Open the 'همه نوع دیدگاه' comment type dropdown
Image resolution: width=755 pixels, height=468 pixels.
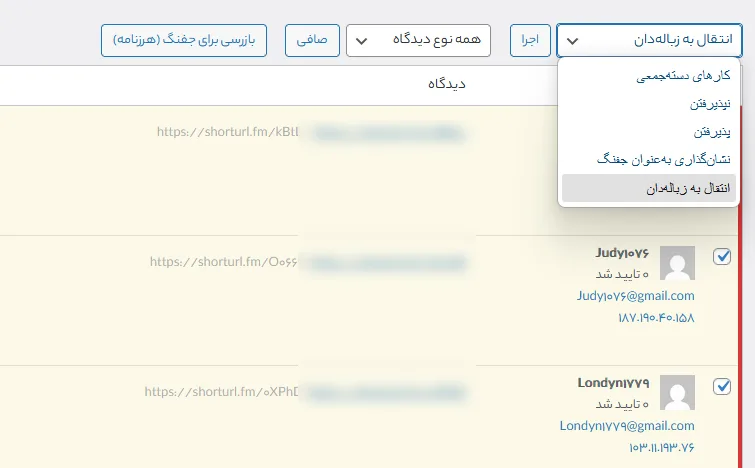click(x=418, y=40)
